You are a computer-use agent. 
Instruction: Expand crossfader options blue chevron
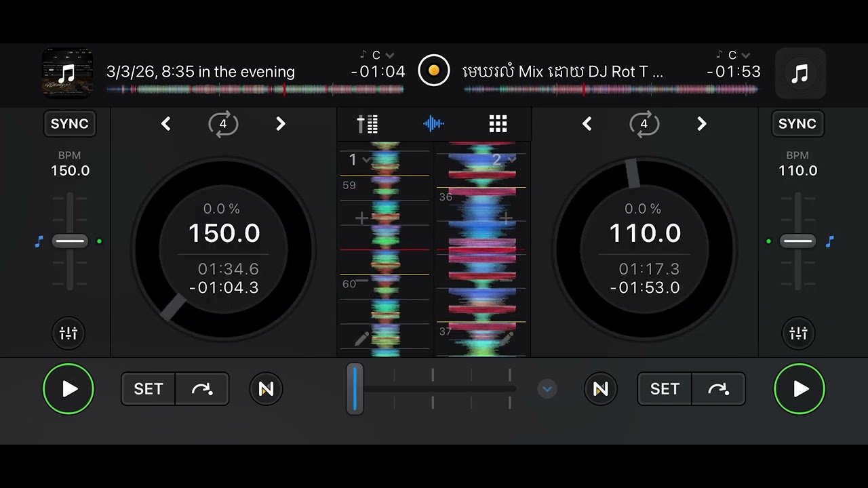547,389
